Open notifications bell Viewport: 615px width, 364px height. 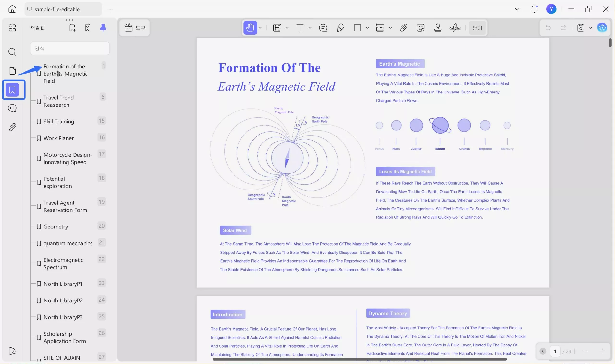534,9
